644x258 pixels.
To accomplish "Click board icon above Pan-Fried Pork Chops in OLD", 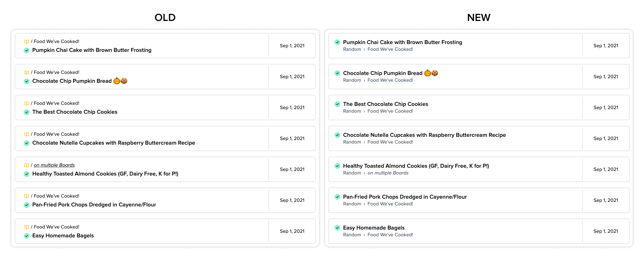I will 27,196.
